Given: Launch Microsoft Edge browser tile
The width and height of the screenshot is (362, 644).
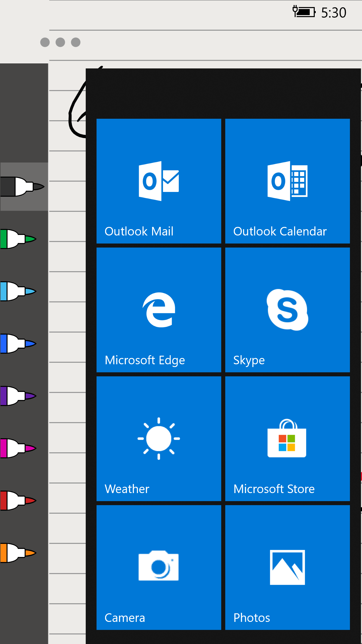Looking at the screenshot, I should (x=159, y=310).
